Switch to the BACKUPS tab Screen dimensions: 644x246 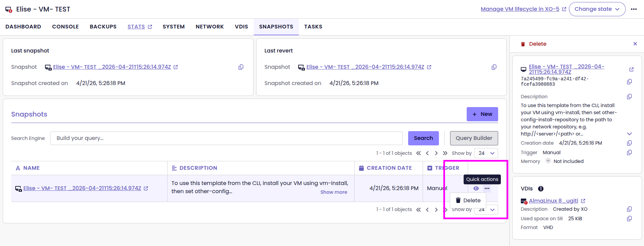pyautogui.click(x=103, y=27)
